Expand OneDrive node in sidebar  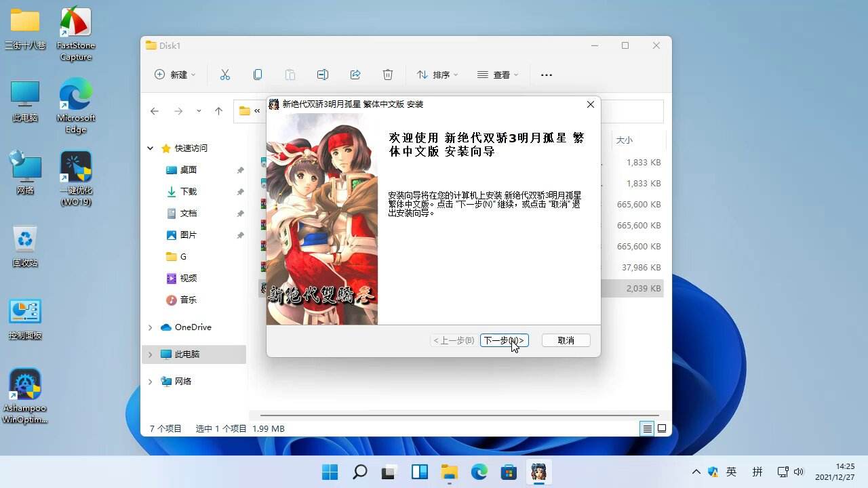pos(151,327)
